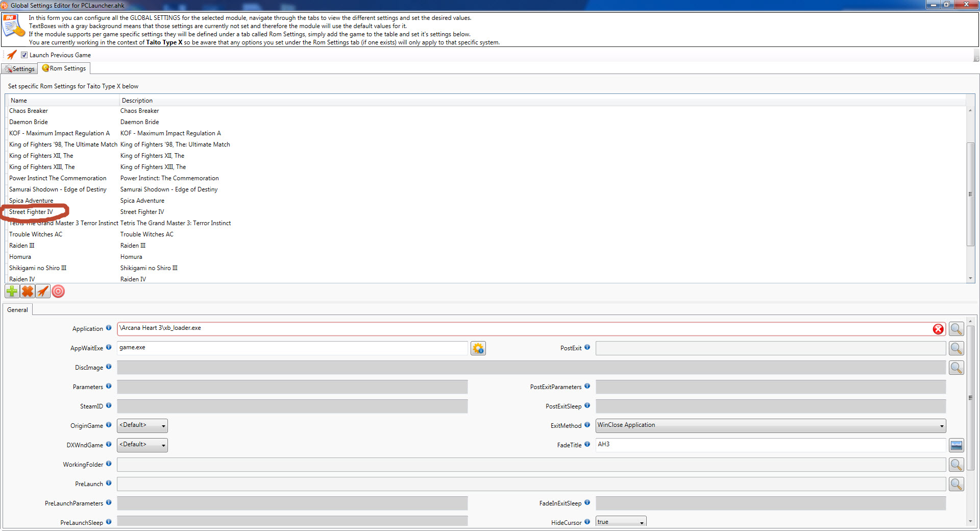This screenshot has height=531, width=980.
Task: Sort the list by Description column header
Action: coord(543,101)
